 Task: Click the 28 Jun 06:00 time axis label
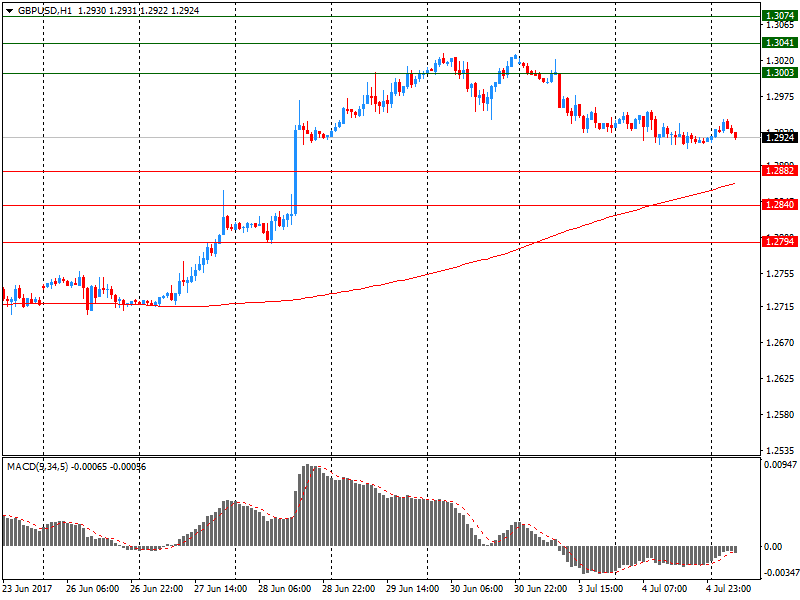coord(285,589)
